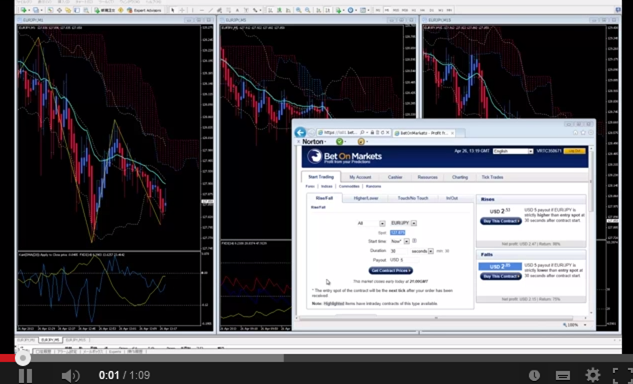
Task: Select the crosshair cursor toolbar tool
Action: [182, 10]
